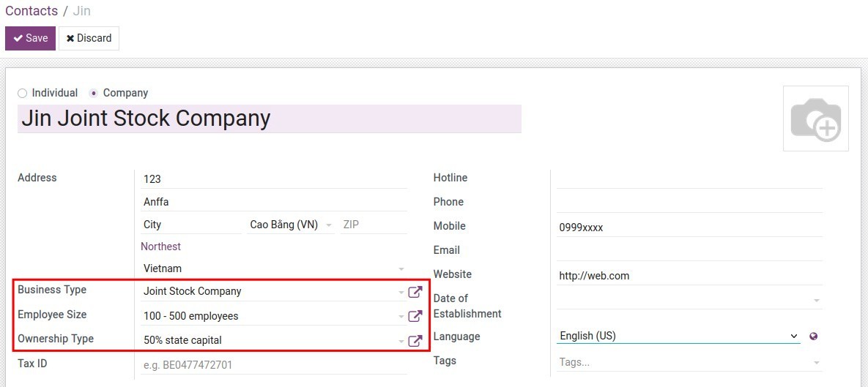Select the Company radio button
Screen dimensions: 868x387
(93, 93)
